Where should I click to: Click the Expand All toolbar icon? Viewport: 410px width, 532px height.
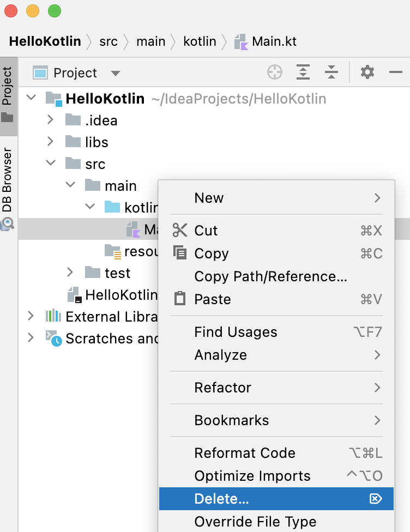tap(303, 72)
